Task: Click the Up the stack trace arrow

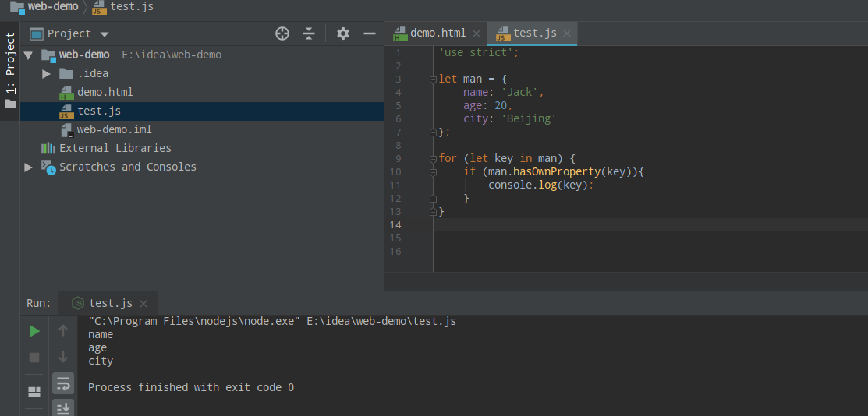Action: point(63,331)
